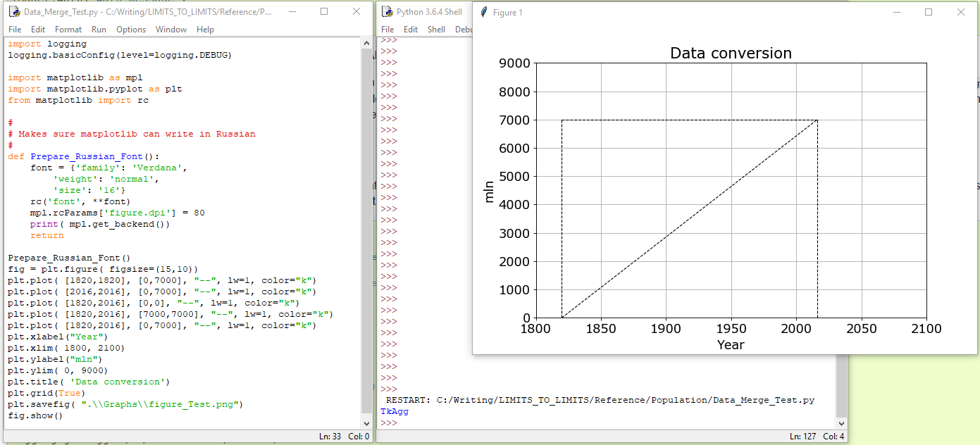Click the 'mln' y-axis label
This screenshot has width=980, height=445.
(490, 191)
